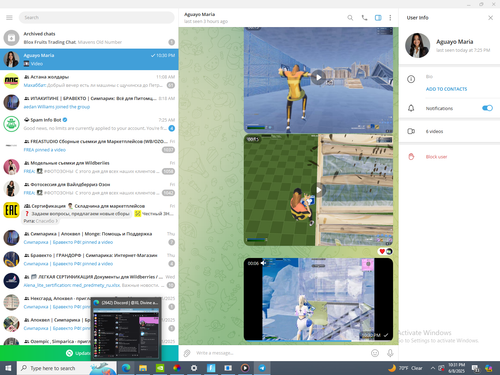Screen dimensions: 500x375
Task: Open ЛЕГКАЯ СЕРТИФИКАЦИЯ Документы chat
Action: tap(89, 281)
